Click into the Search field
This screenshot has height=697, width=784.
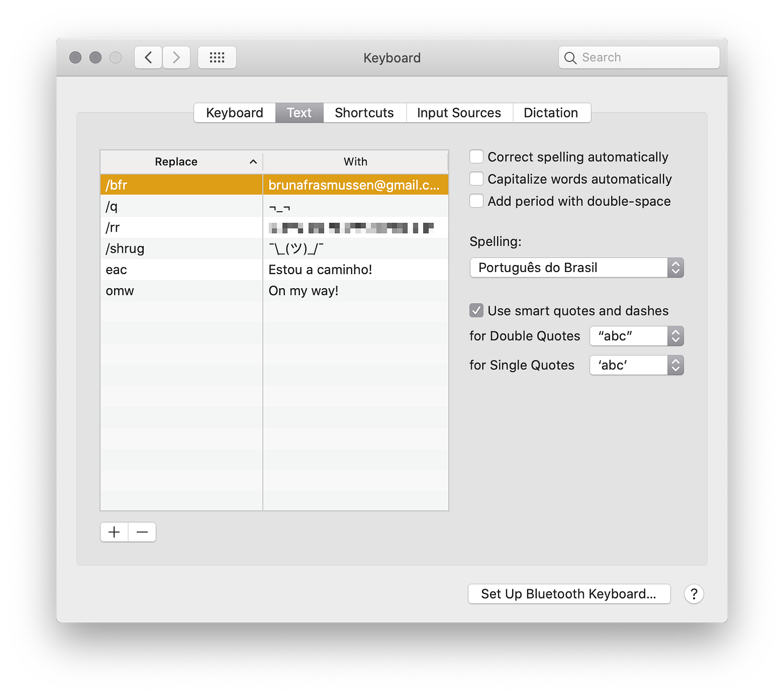coord(639,58)
